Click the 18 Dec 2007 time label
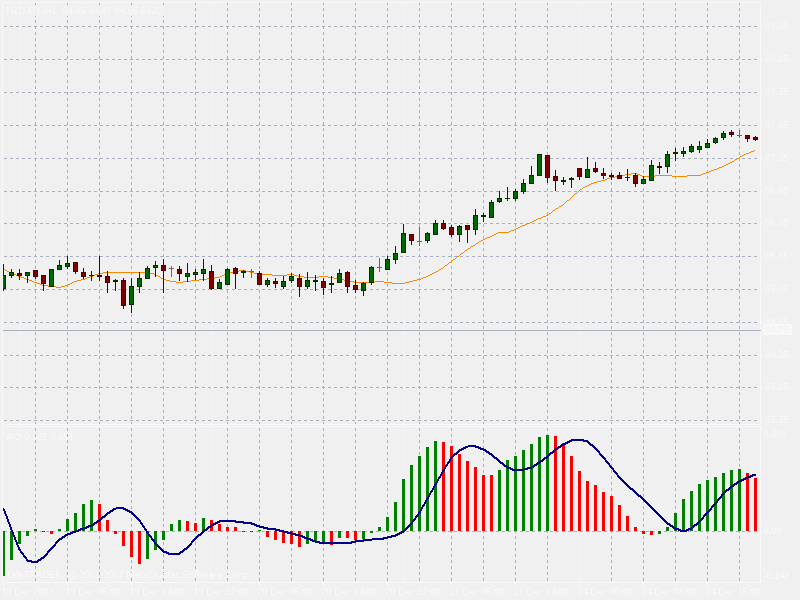The width and height of the screenshot is (800, 600). point(26,592)
